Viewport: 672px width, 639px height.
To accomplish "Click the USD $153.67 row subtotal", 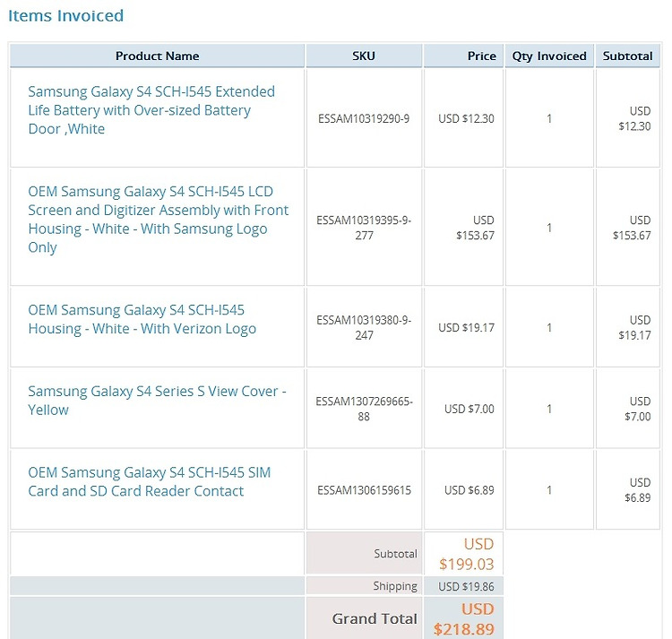I will (632, 228).
